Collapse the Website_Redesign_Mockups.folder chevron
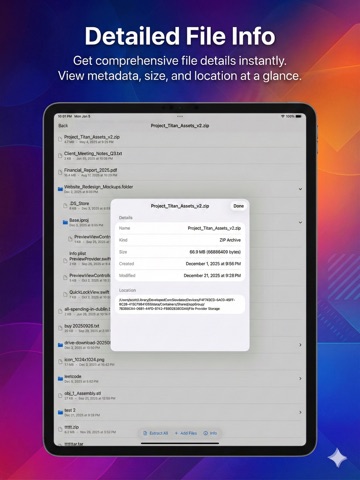This screenshot has width=360, height=480. pos(300,189)
